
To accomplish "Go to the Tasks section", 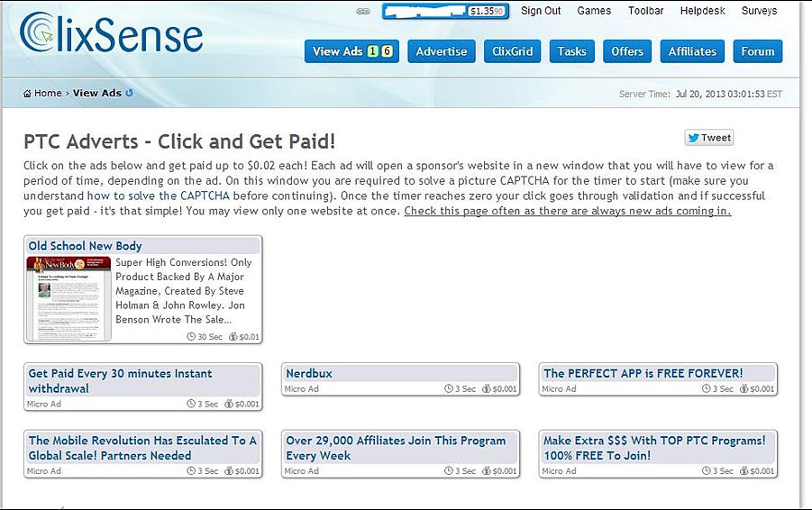I will (x=571, y=51).
